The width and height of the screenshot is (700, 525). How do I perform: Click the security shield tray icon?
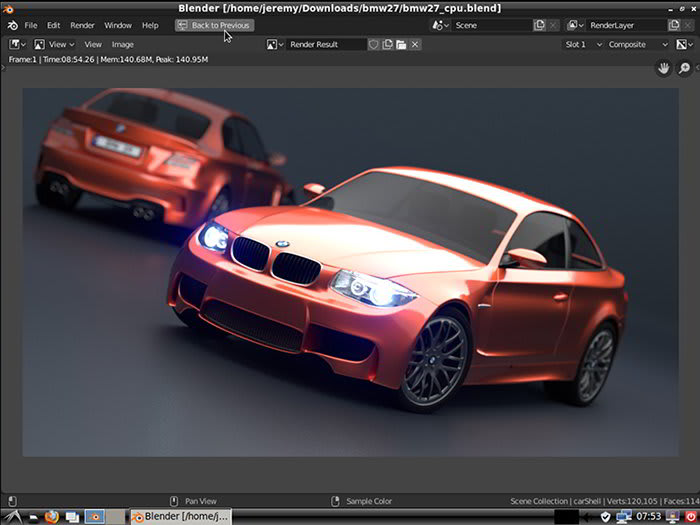605,517
